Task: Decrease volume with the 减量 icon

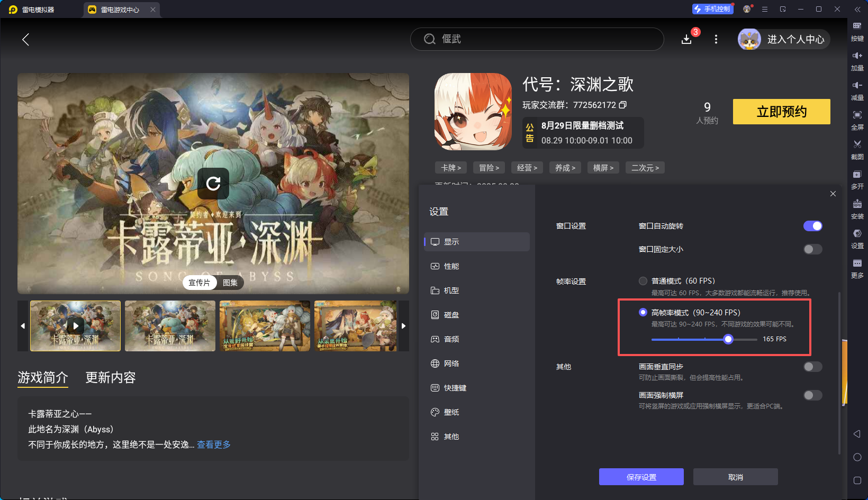Action: 857,90
